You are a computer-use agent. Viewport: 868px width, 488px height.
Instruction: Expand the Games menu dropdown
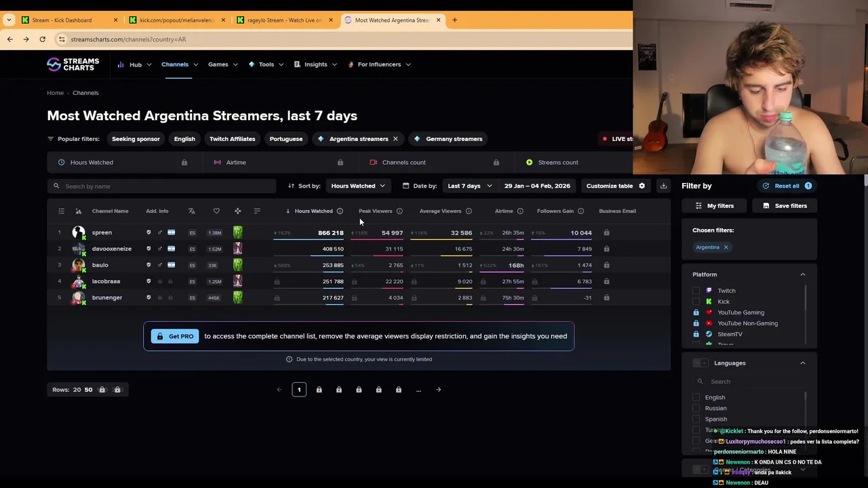(x=222, y=64)
